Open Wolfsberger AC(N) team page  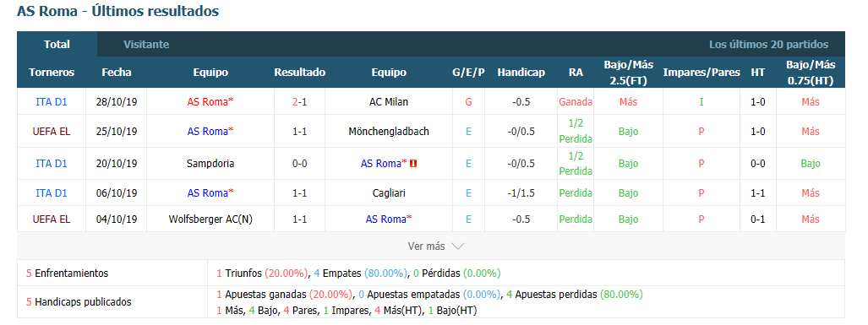tap(210, 219)
